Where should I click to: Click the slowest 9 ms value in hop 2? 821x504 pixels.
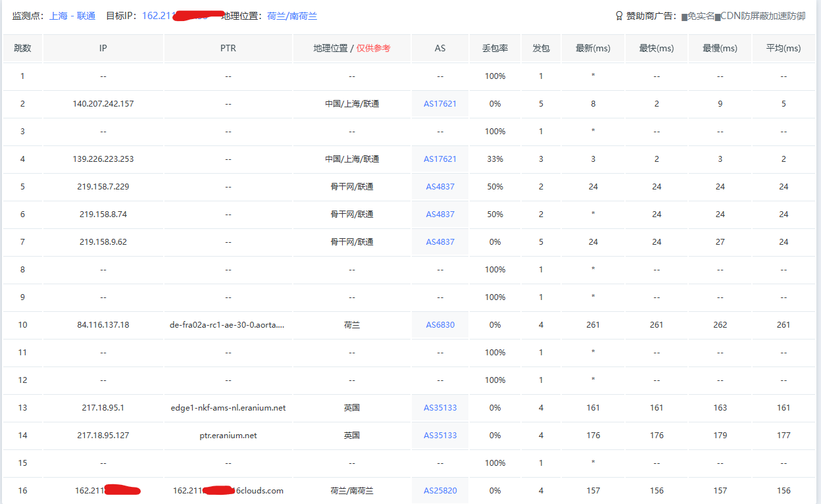click(720, 104)
